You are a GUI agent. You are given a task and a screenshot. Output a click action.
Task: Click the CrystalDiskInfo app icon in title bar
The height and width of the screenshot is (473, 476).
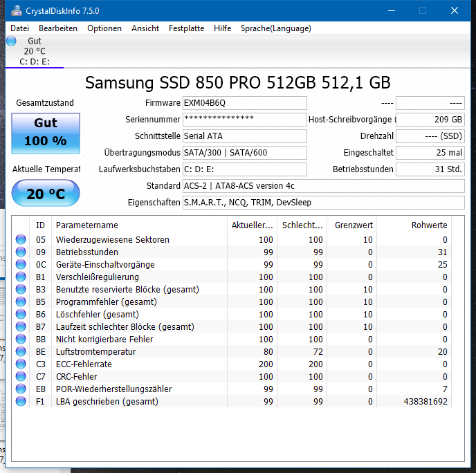point(17,10)
